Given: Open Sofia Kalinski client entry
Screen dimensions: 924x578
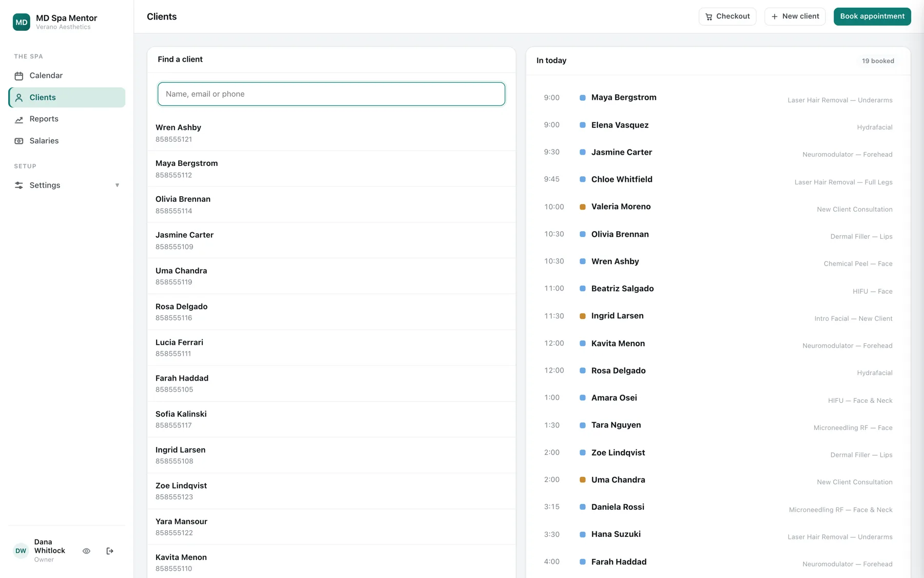Looking at the screenshot, I should [x=331, y=419].
